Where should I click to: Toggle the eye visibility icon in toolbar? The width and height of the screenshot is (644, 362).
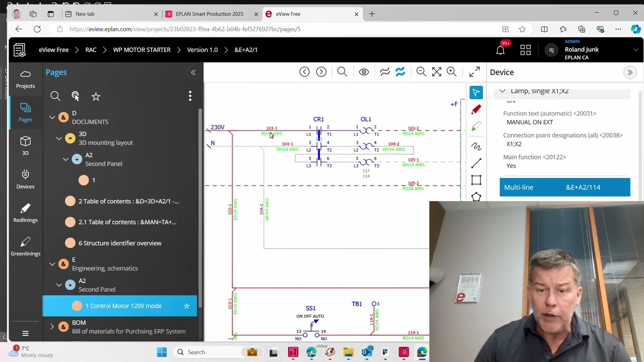point(364,72)
